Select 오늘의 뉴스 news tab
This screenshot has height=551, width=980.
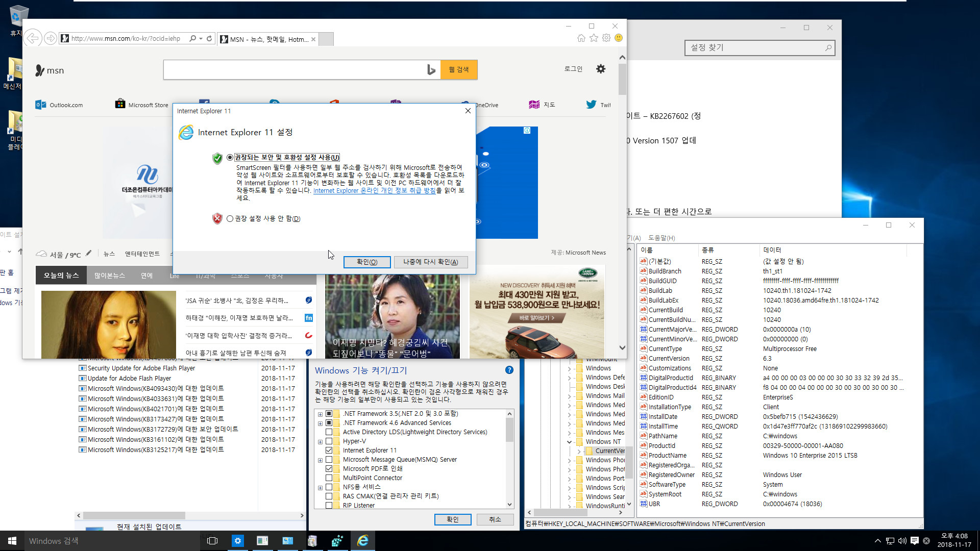coord(61,275)
